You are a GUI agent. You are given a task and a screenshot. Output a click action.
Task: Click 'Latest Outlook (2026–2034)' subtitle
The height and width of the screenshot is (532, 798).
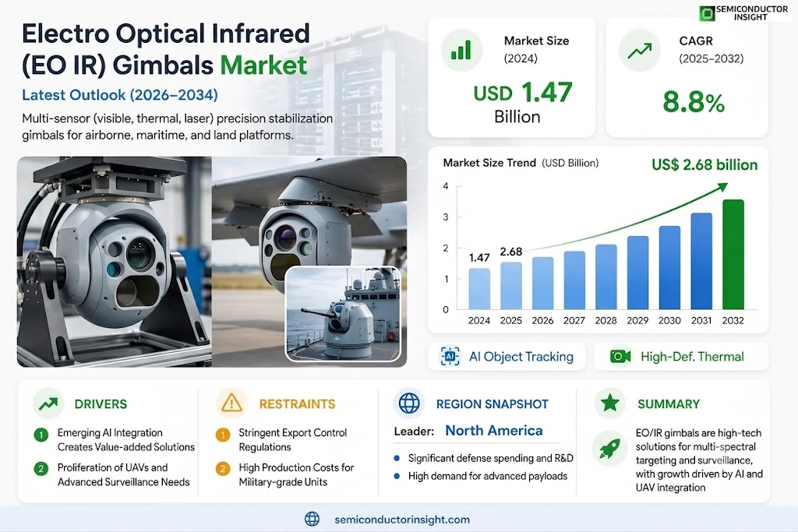click(x=120, y=95)
